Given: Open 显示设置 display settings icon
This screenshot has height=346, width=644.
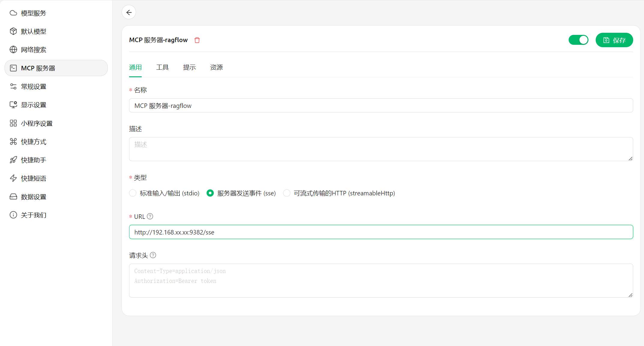Looking at the screenshot, I should [x=13, y=105].
